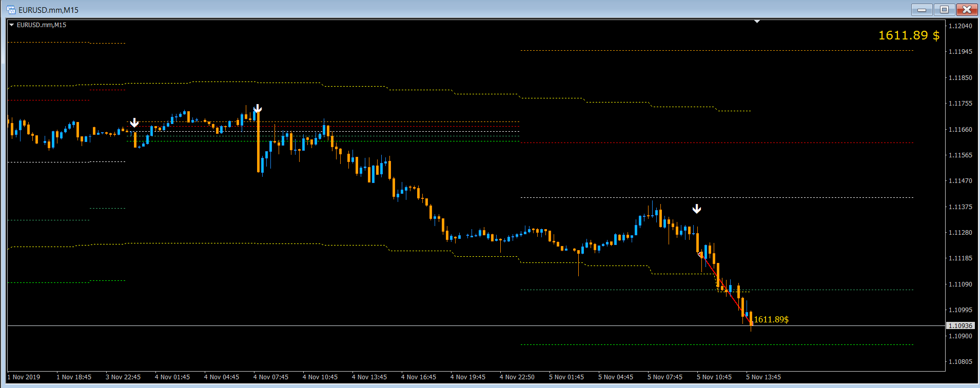Click time axis label 4 Nov 04:45

[222, 377]
